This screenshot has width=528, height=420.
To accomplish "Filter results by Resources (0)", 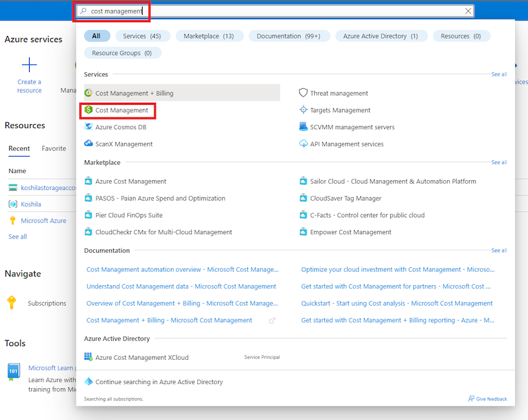I will [x=461, y=36].
